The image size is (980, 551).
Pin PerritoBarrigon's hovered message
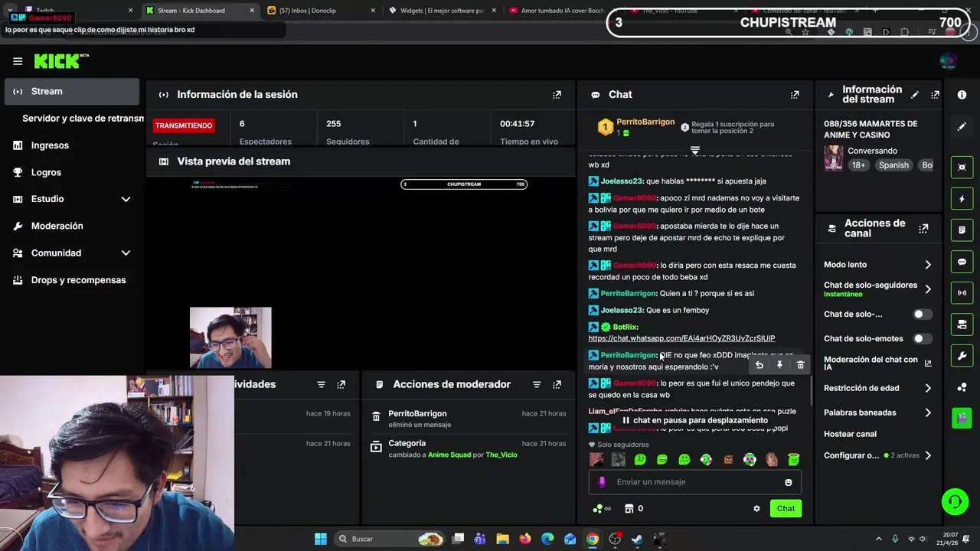tap(779, 365)
